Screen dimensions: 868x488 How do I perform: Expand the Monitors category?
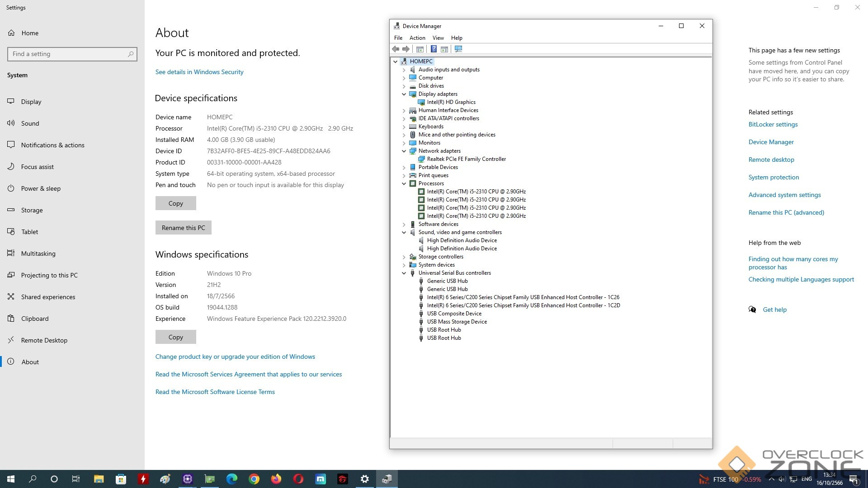404,143
